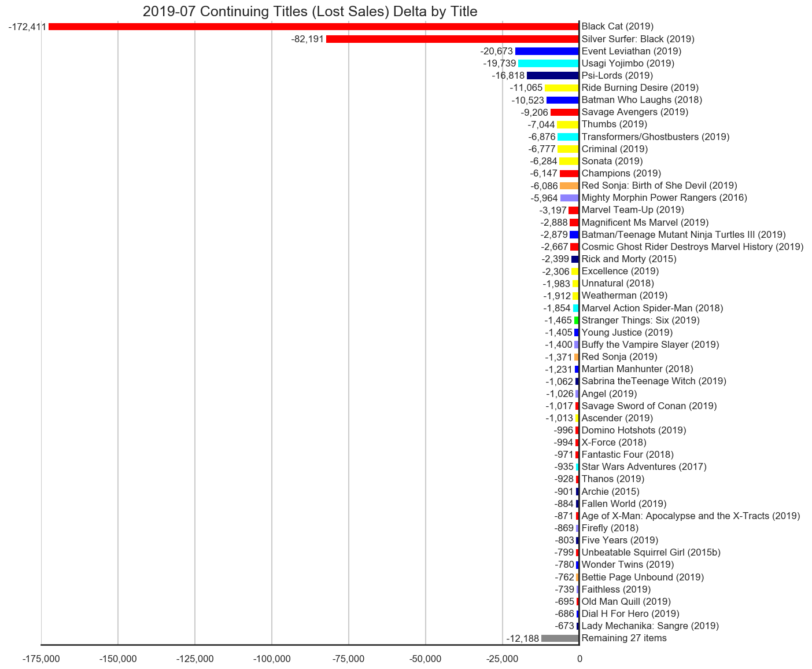This screenshot has width=812, height=669.
Task: Click the orange Red Sonja: Birth of She Devil bar
Action: pyautogui.click(x=569, y=186)
